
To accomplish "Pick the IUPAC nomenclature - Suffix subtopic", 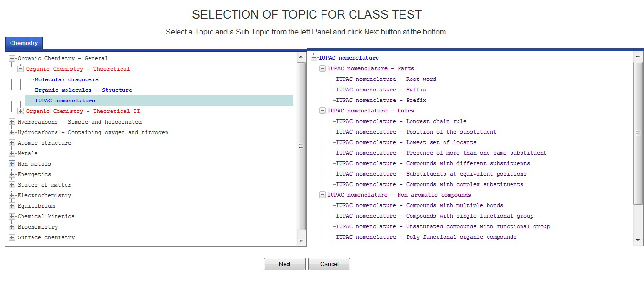I will [x=381, y=90].
